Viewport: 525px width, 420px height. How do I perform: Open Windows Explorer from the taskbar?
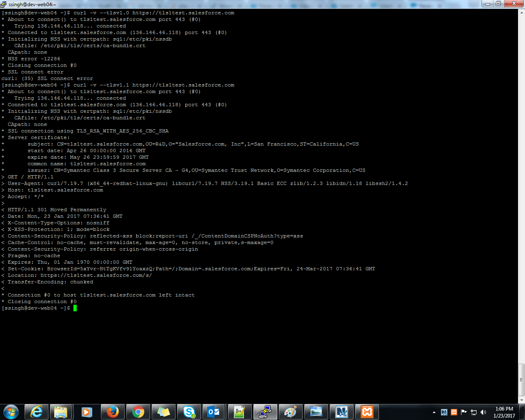(x=61, y=412)
